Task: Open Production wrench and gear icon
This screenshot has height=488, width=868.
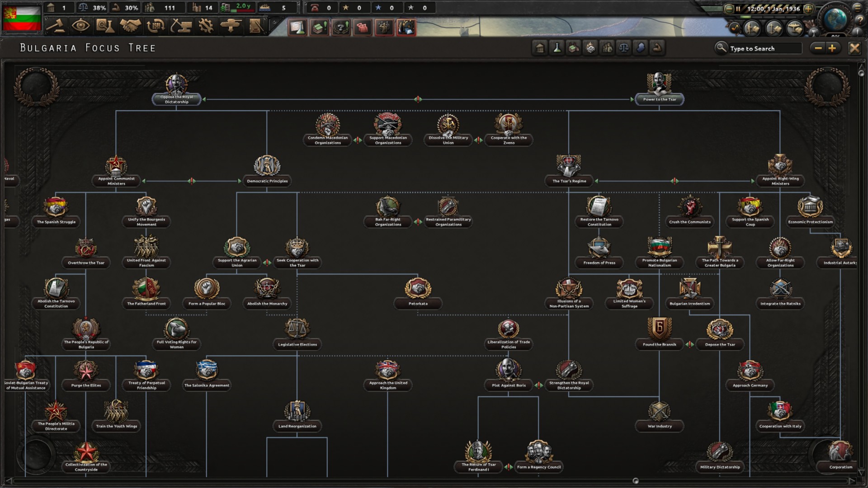Action: (206, 26)
